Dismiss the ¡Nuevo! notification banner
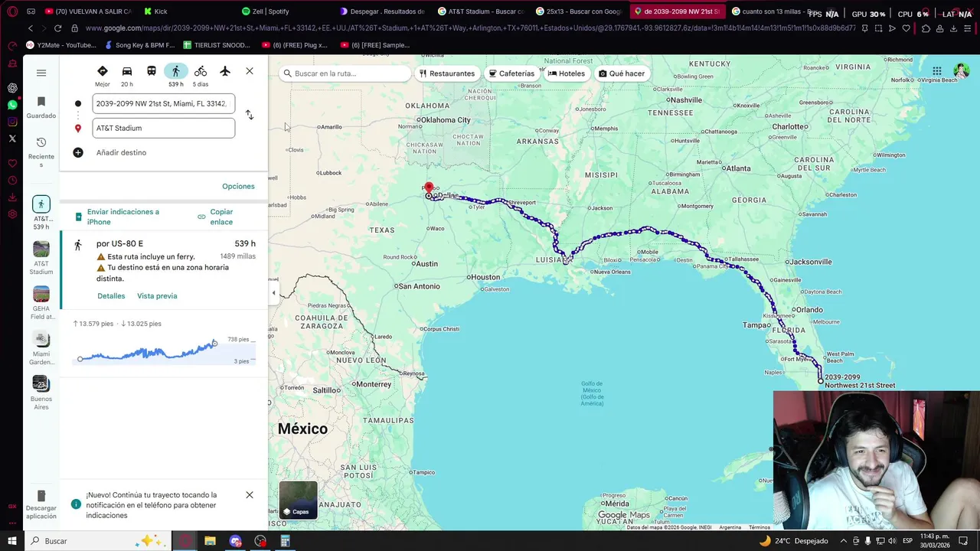 coord(250,495)
